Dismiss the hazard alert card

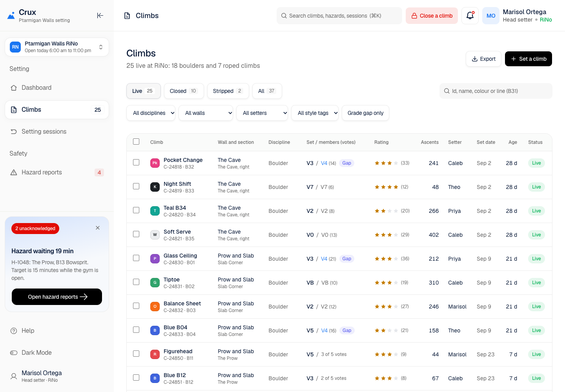click(98, 228)
